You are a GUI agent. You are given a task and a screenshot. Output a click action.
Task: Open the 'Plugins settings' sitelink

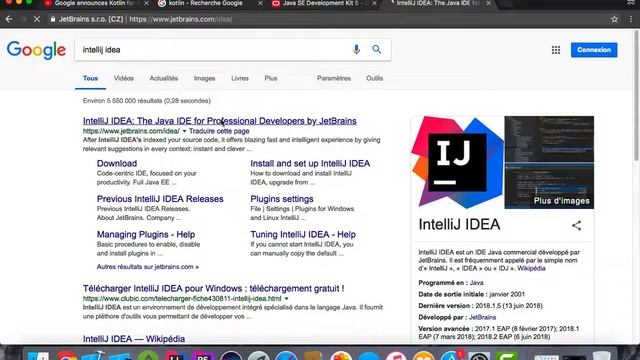click(282, 199)
